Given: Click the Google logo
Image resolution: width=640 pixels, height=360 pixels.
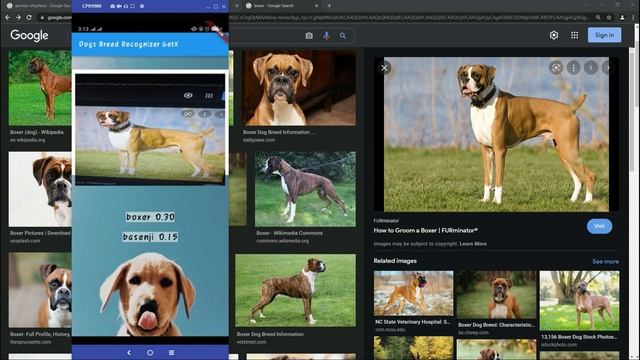Looking at the screenshot, I should 29,36.
